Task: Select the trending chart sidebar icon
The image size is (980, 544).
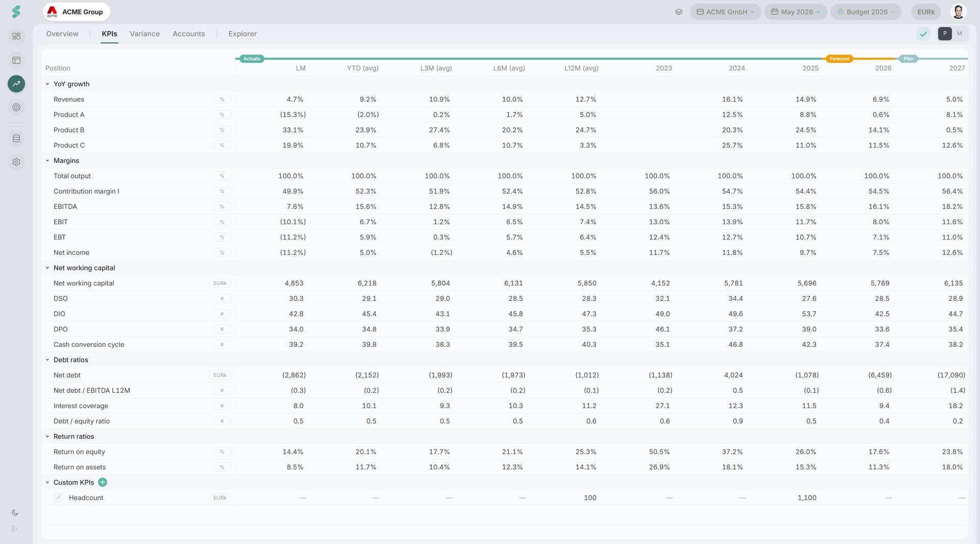Action: pyautogui.click(x=16, y=84)
